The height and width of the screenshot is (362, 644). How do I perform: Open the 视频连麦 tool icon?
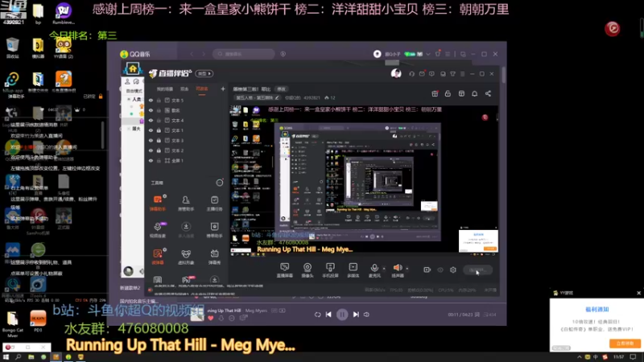[158, 230]
